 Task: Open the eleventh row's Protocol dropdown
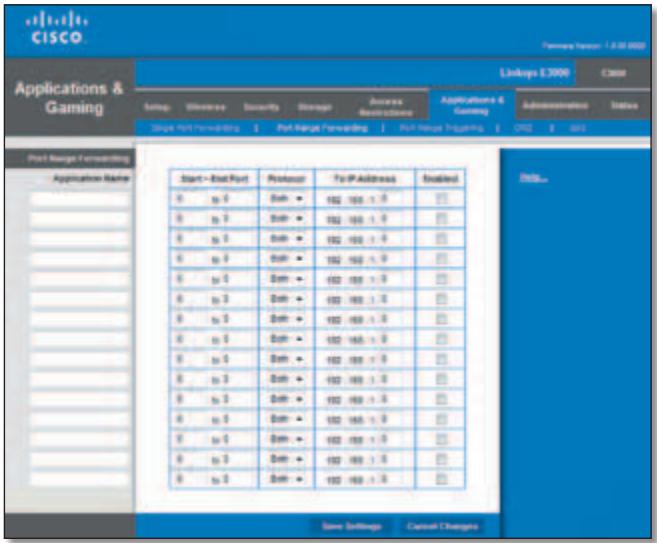(287, 399)
